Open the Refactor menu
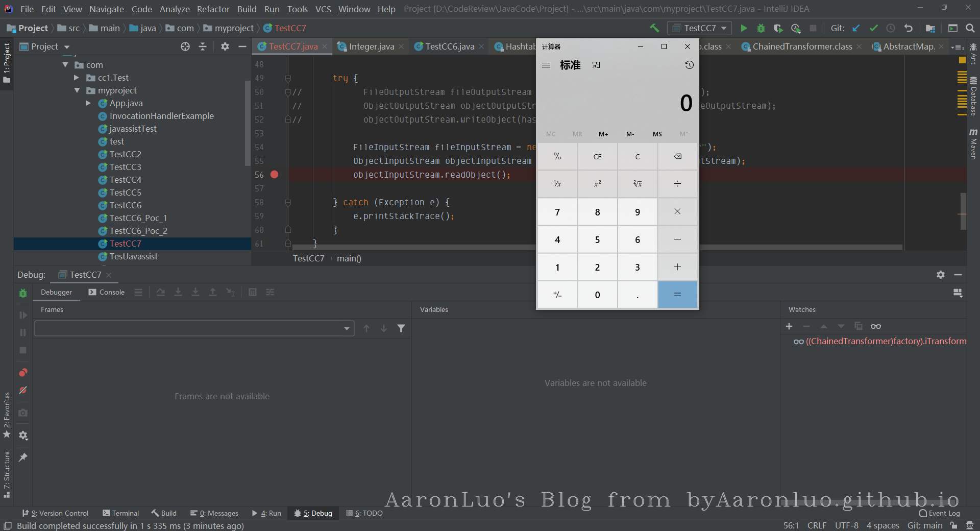Screen dimensions: 980x531 [213, 9]
